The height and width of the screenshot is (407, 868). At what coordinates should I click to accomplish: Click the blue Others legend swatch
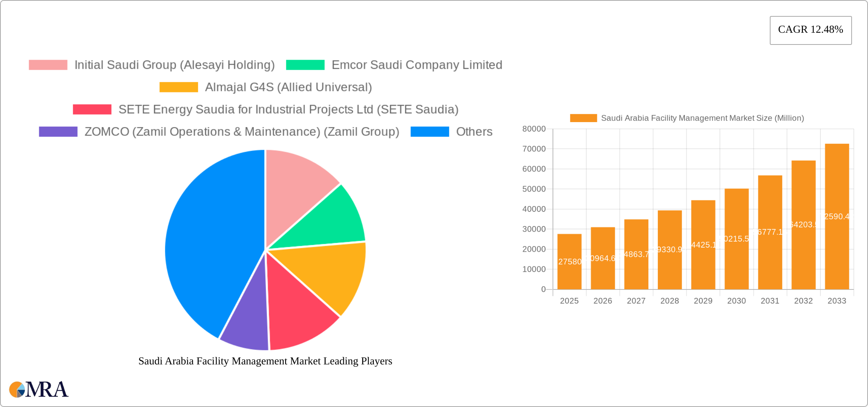(429, 132)
